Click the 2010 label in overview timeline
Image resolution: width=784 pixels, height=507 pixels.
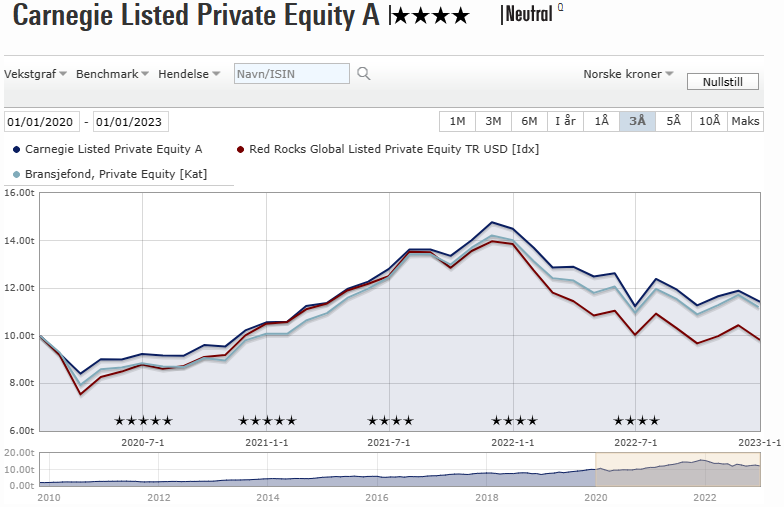pos(48,498)
